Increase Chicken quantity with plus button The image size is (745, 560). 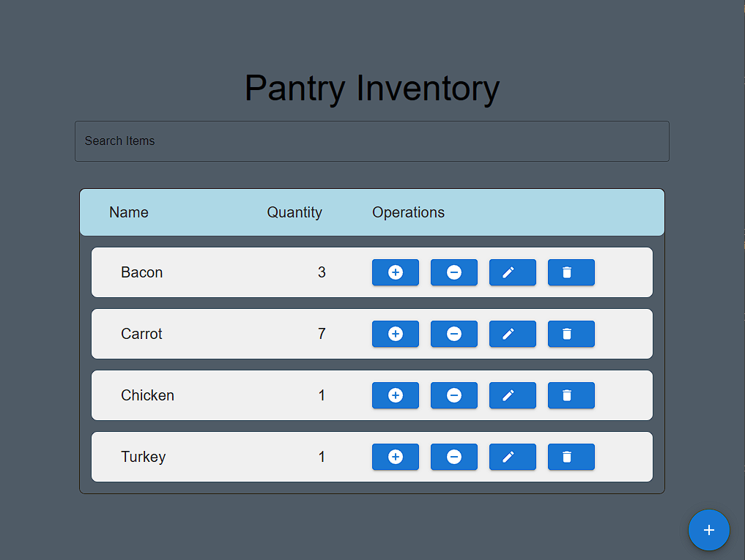point(396,395)
